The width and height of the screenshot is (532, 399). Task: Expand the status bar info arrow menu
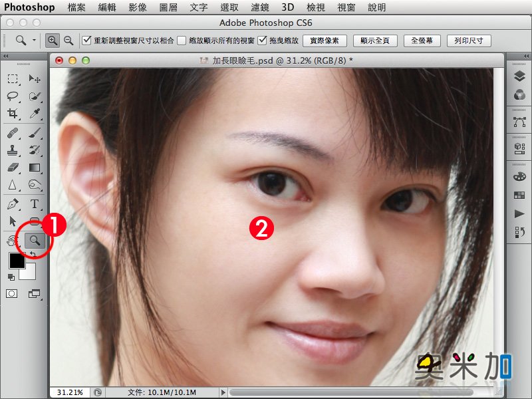(x=223, y=392)
